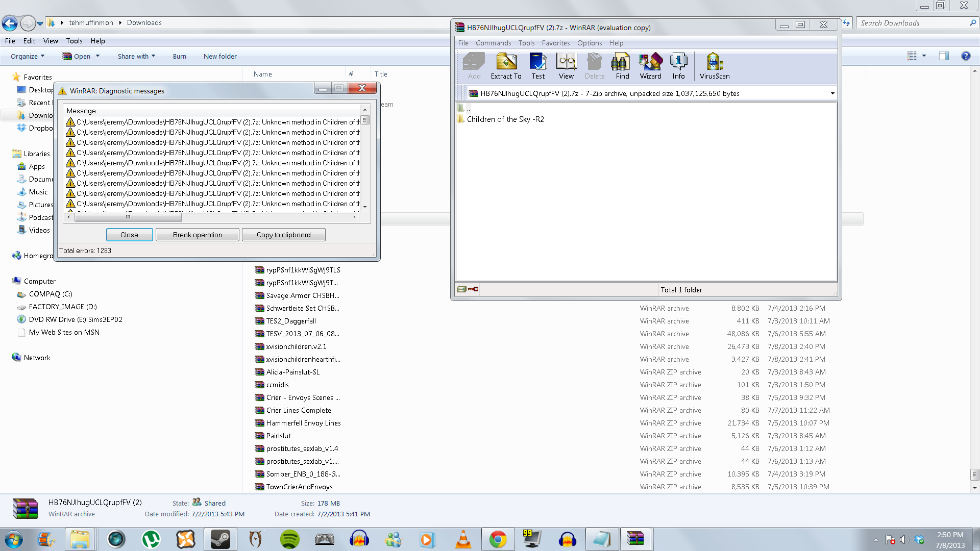
Task: Click the drive/password icon in WinRAR status bar
Action: [x=468, y=289]
